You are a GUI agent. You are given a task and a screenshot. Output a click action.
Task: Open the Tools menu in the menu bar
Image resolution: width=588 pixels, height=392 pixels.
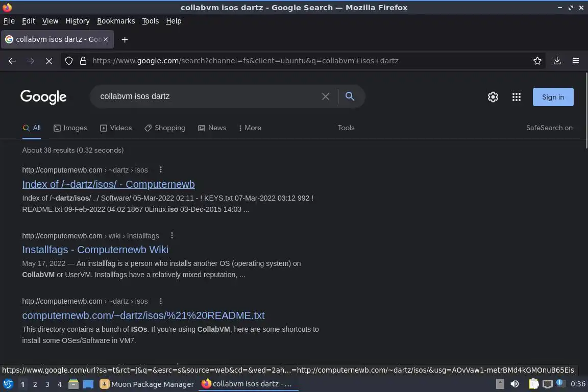click(x=151, y=21)
